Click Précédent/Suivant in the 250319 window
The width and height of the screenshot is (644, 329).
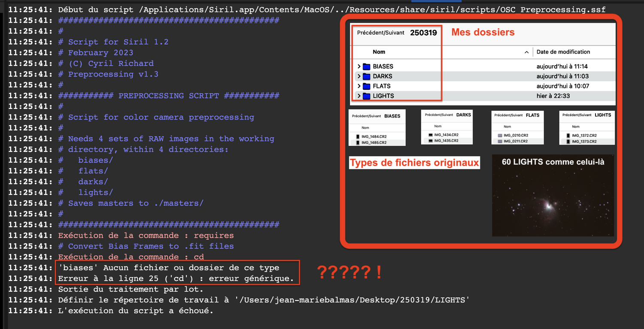381,33
